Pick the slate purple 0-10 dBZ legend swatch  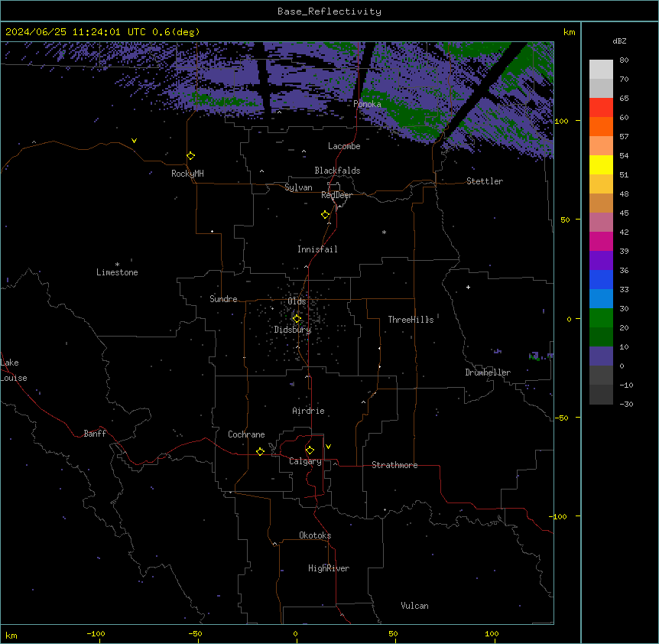601,356
